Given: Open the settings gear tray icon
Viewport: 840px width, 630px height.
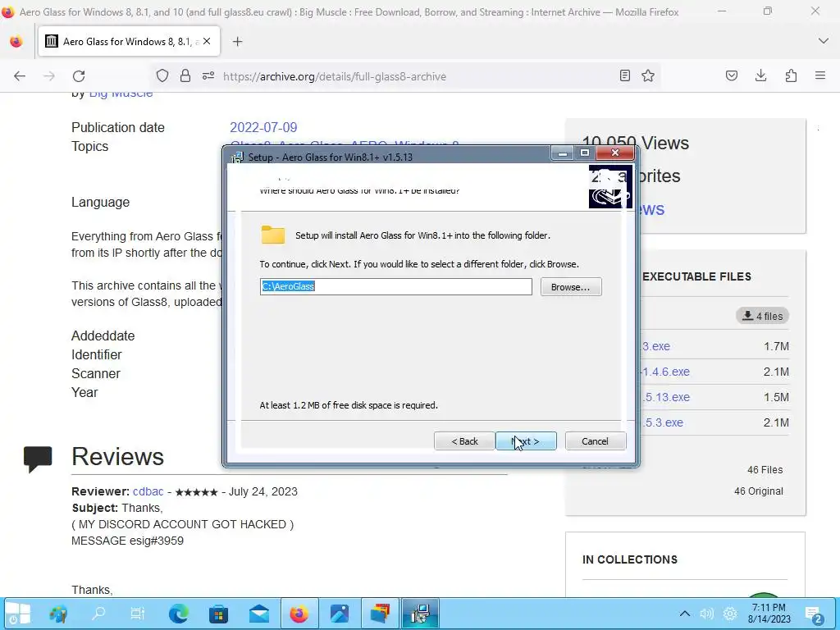Looking at the screenshot, I should [x=729, y=614].
